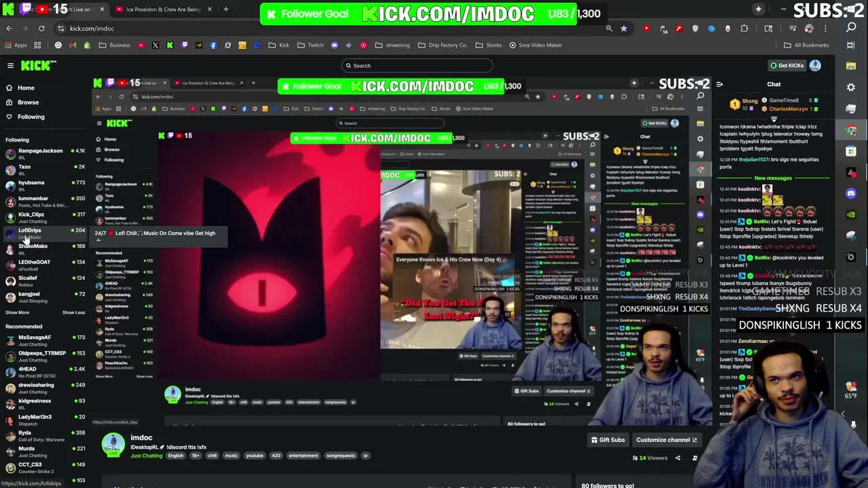868x488 pixels.
Task: Reload the kick.com/imdoc page
Action: pyautogui.click(x=41, y=28)
